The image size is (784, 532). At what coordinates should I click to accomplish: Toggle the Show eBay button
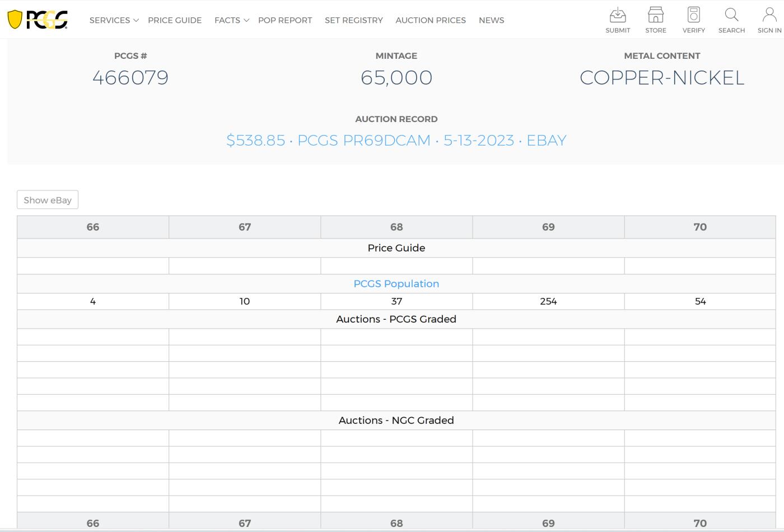(x=48, y=200)
